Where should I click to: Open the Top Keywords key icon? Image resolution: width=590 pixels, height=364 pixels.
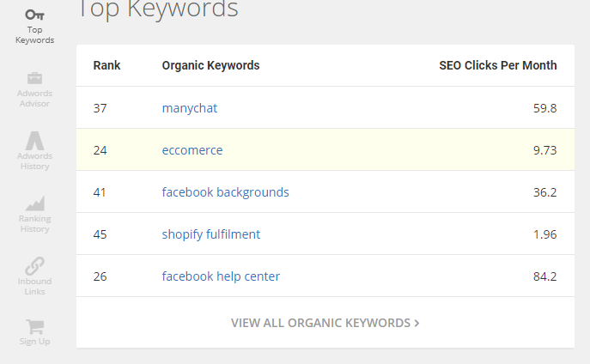(x=34, y=15)
